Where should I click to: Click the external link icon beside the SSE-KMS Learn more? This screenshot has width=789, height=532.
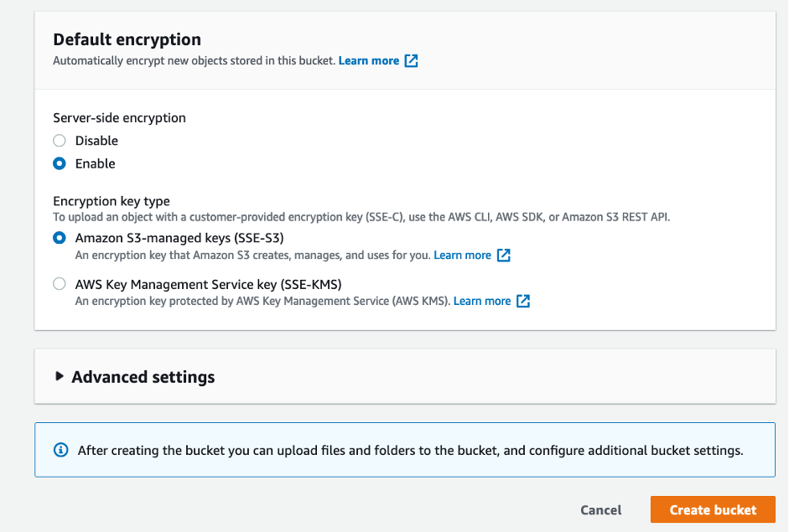[523, 301]
